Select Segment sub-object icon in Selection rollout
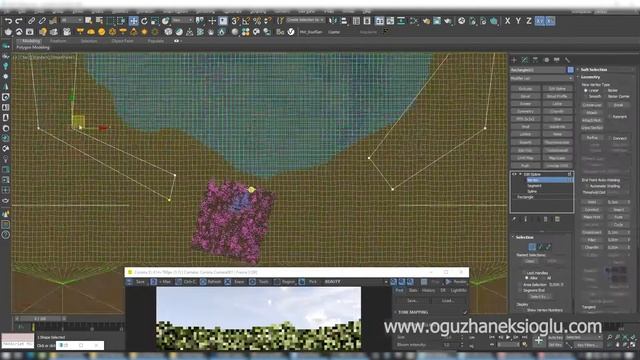This screenshot has width=640, height=360. coord(540,247)
